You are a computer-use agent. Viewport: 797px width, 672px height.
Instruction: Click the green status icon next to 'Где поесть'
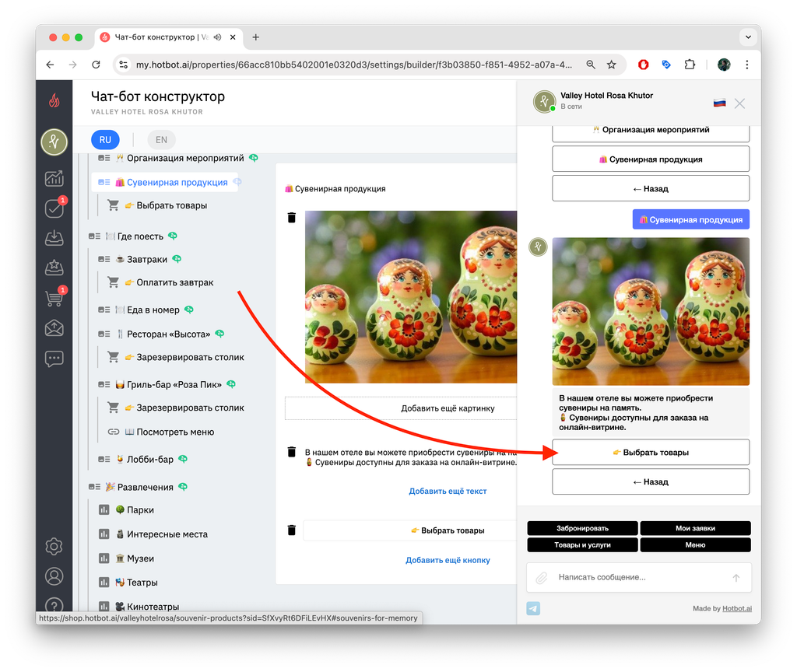coord(173,236)
